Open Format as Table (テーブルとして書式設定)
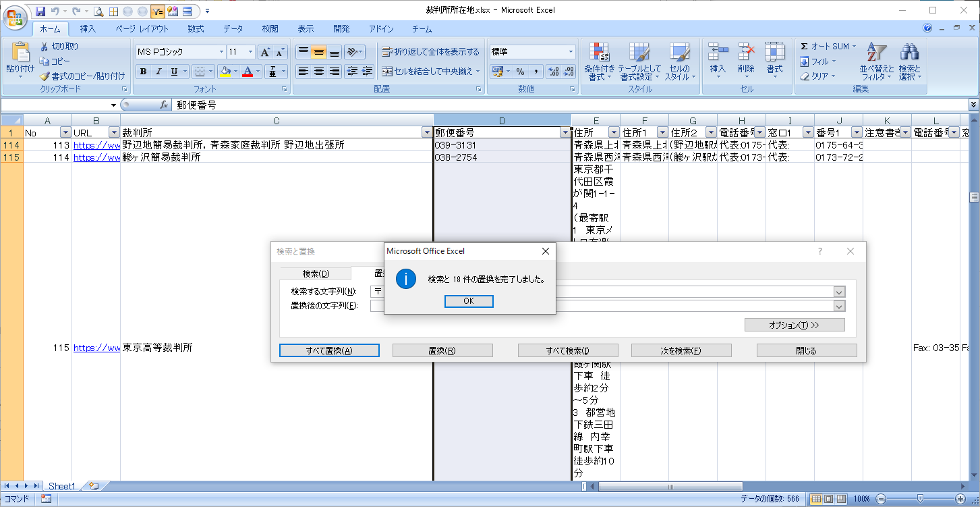 click(x=640, y=61)
